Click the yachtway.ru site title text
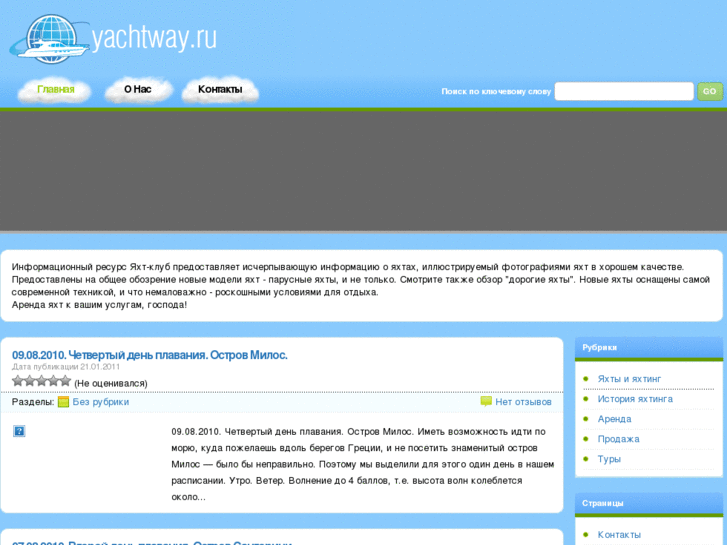Image resolution: width=727 pixels, height=545 pixels. pyautogui.click(x=154, y=38)
